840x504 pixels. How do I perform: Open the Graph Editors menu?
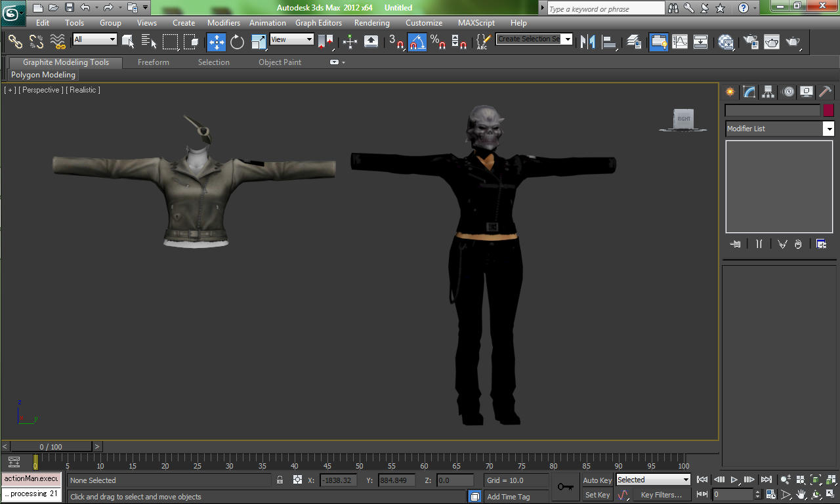(x=318, y=22)
